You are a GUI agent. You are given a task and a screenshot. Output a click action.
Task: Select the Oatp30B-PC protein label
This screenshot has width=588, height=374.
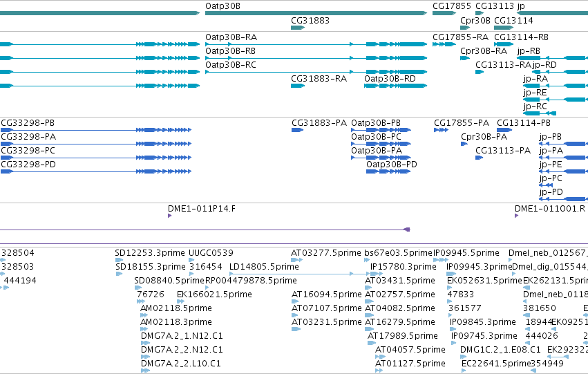(376, 137)
